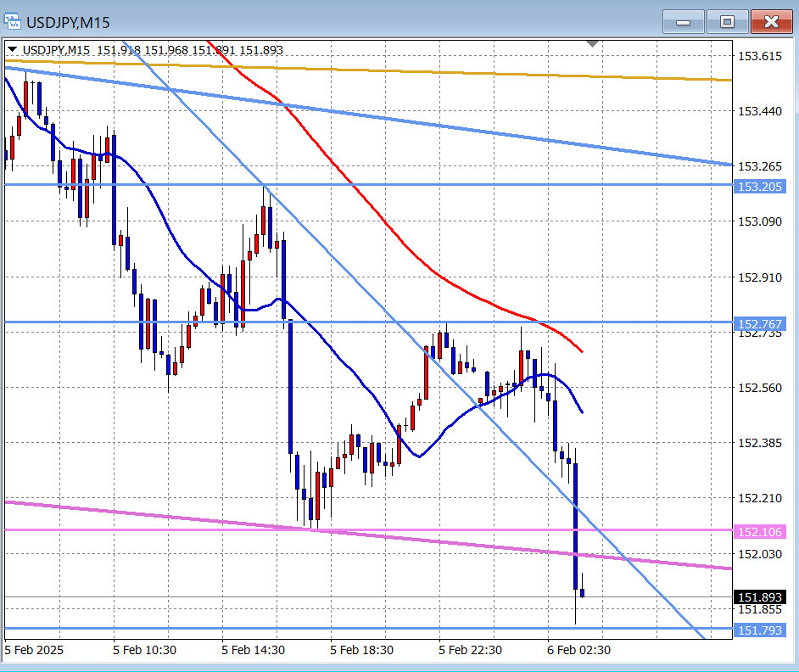Click the black current price tag 151.893
This screenshot has width=799, height=672.
(760, 597)
